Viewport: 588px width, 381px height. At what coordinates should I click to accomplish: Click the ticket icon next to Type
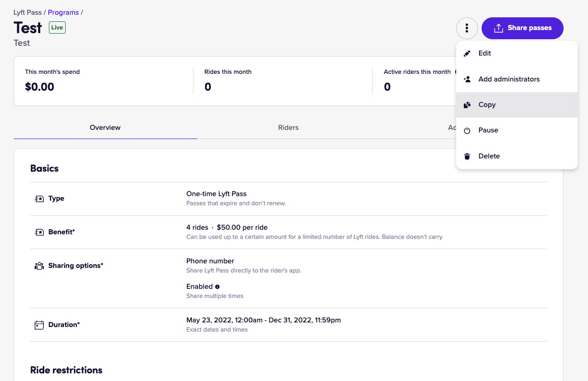pyautogui.click(x=39, y=199)
